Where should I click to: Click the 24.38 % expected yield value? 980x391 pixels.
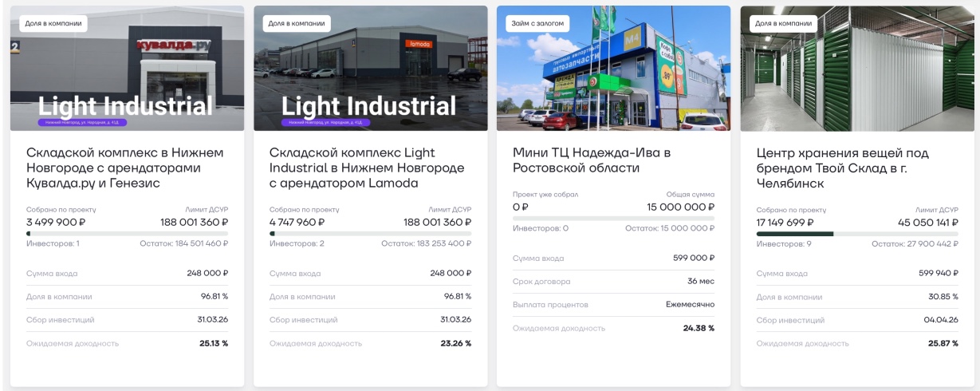[699, 328]
